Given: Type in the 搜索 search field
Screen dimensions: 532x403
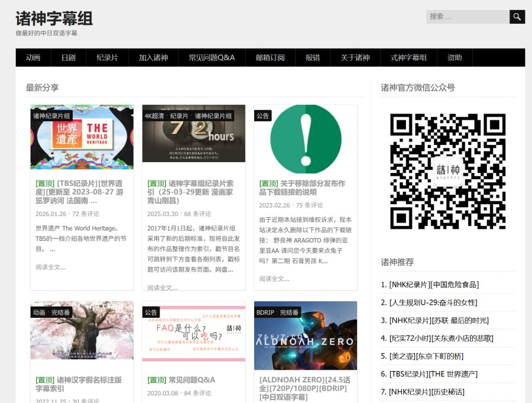Looking at the screenshot, I should (467, 17).
